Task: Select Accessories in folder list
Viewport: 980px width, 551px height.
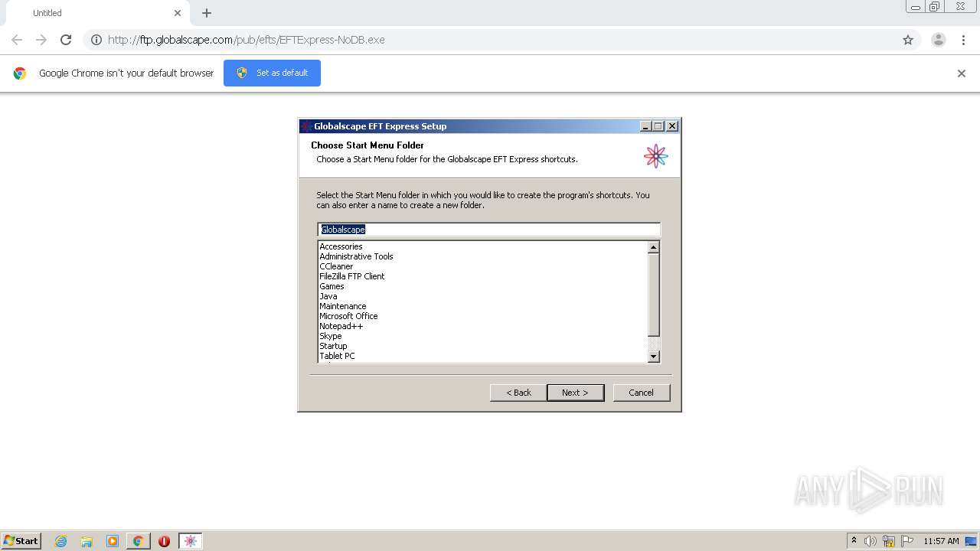Action: pos(341,246)
